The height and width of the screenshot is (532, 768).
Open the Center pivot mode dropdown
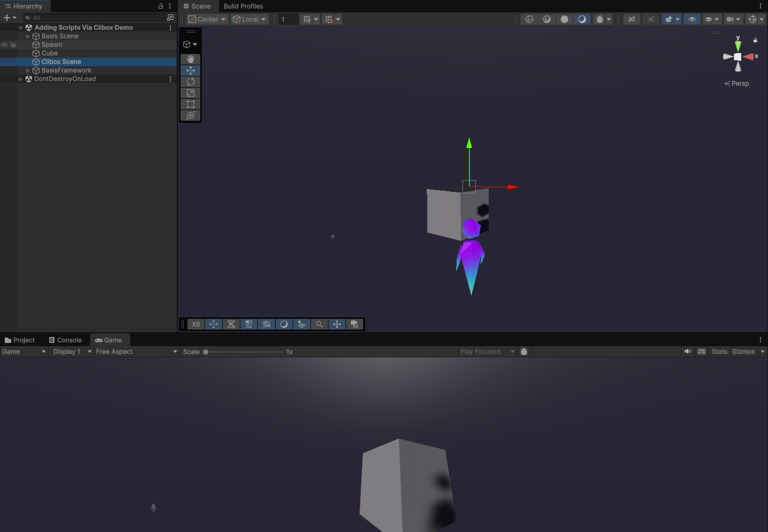pyautogui.click(x=208, y=19)
